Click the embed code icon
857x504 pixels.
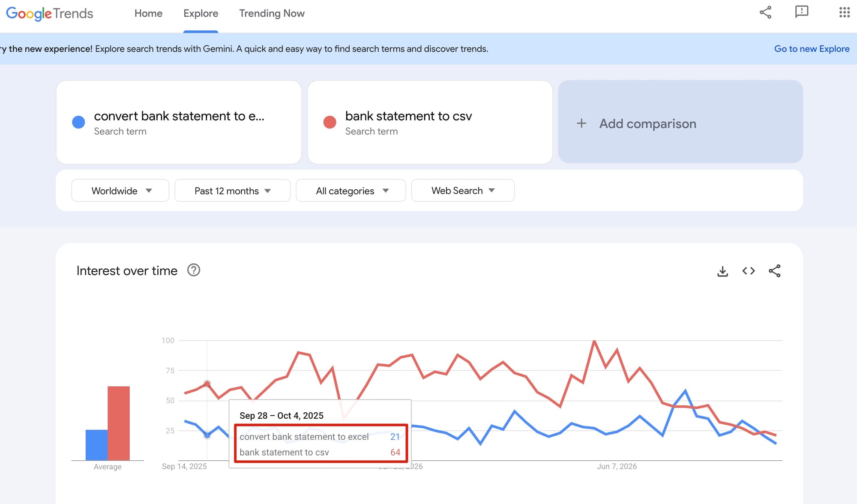(x=749, y=271)
